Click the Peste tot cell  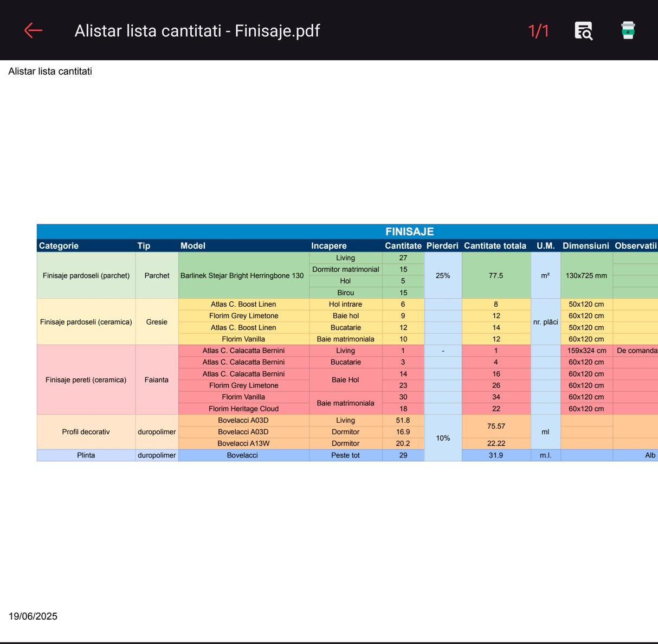pos(346,455)
